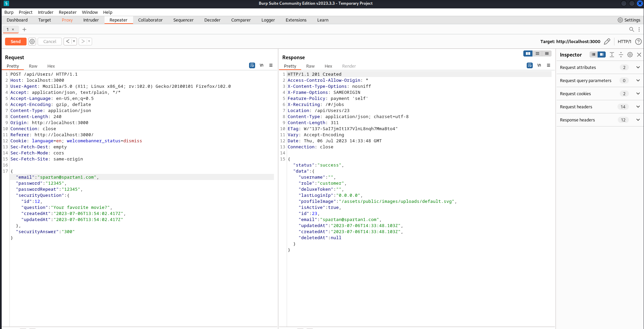Select the Hex view in Response pane
This screenshot has height=329, width=644.
coord(328,66)
